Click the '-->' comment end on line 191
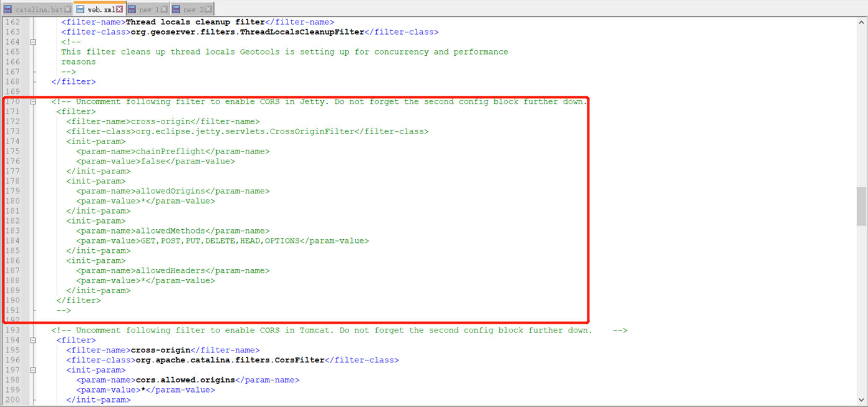This screenshot has height=407, width=868. 63,311
